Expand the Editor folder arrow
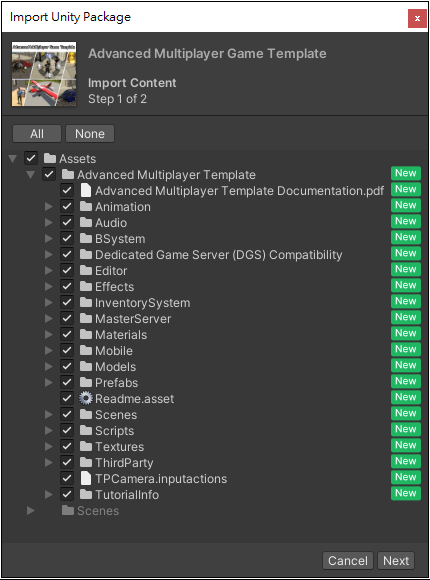Viewport: 430px width, 580px height. (x=48, y=270)
